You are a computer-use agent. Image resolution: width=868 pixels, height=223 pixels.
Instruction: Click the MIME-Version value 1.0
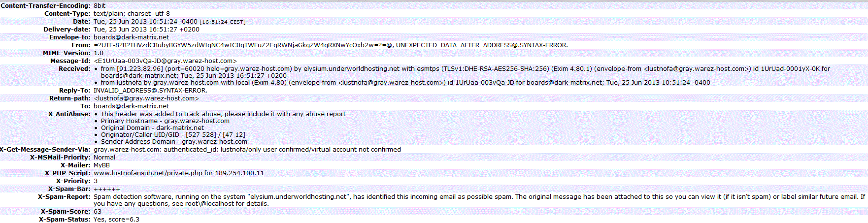click(99, 53)
